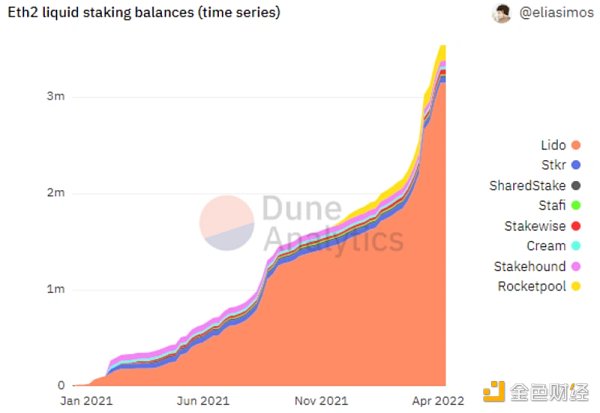
Task: Select the Rocketpool legend label
Action: tap(530, 287)
